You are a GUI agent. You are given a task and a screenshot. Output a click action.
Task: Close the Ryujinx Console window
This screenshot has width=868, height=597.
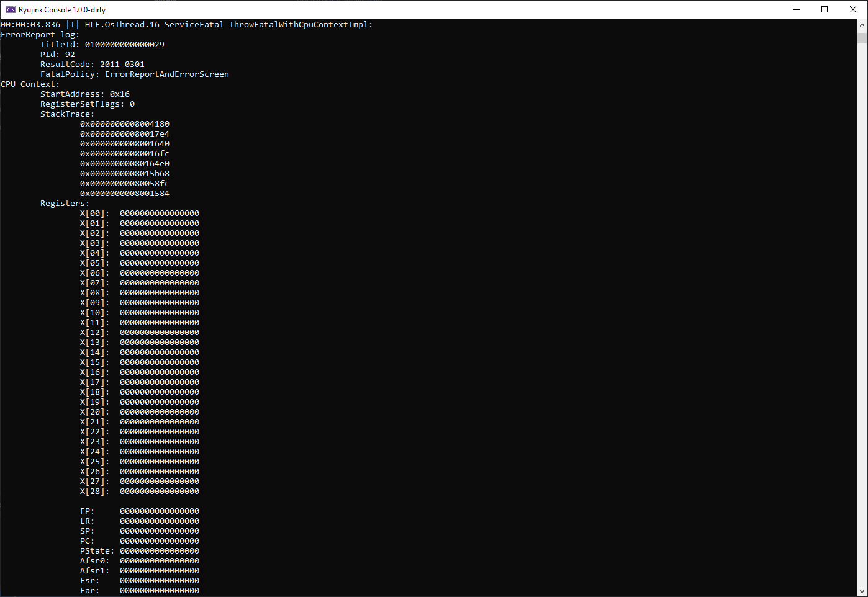[x=853, y=9]
